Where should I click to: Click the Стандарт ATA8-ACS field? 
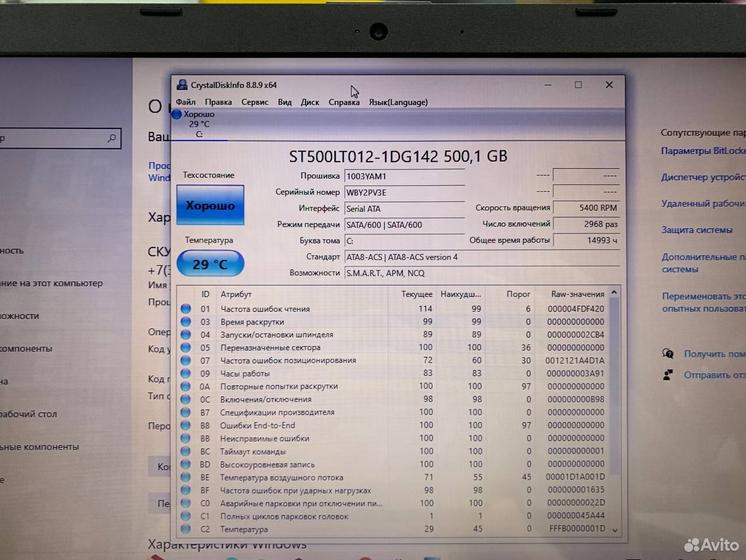[x=481, y=257]
